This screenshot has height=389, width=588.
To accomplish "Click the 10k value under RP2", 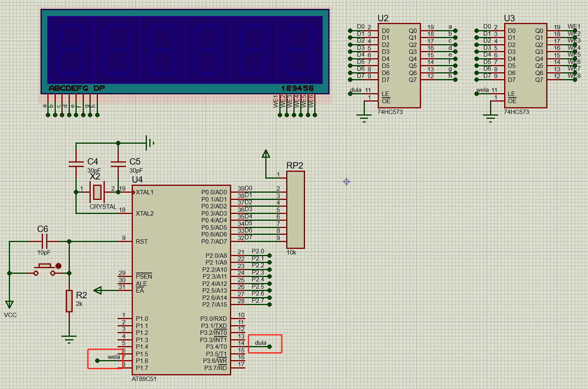I will [x=291, y=253].
